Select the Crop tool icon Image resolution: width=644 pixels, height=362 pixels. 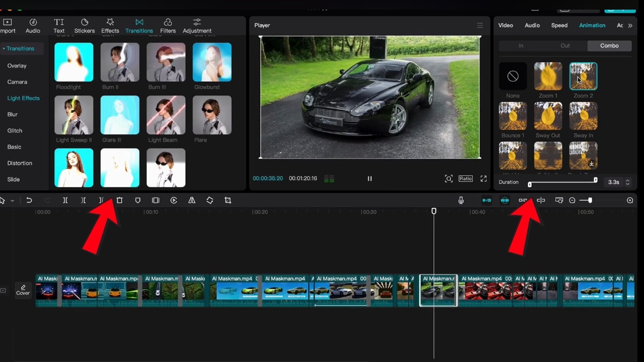coord(228,200)
